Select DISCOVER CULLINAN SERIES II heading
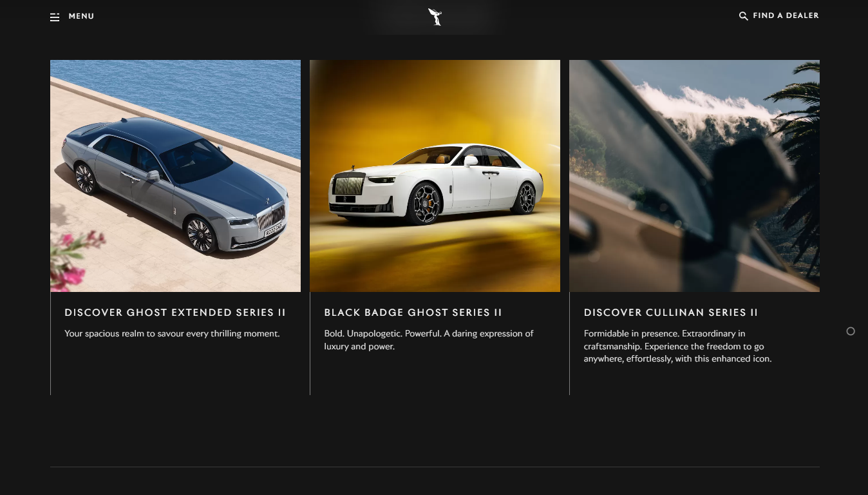The image size is (868, 495). click(671, 313)
